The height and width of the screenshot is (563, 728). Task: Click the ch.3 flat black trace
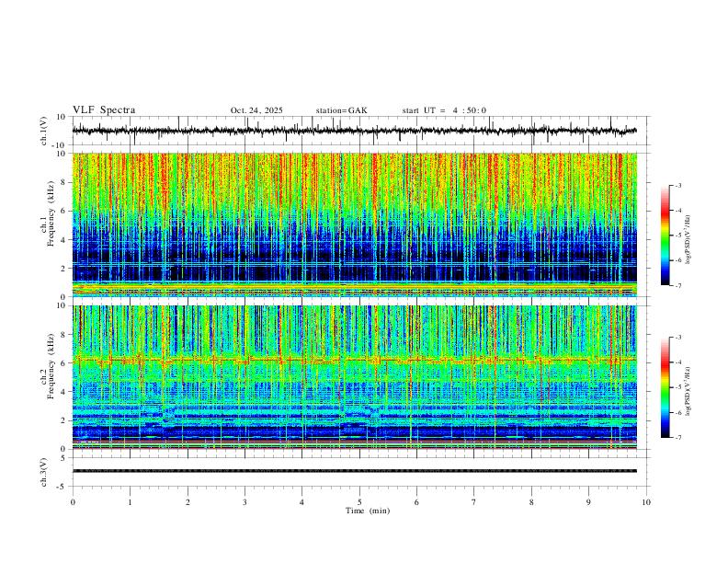coord(354,471)
